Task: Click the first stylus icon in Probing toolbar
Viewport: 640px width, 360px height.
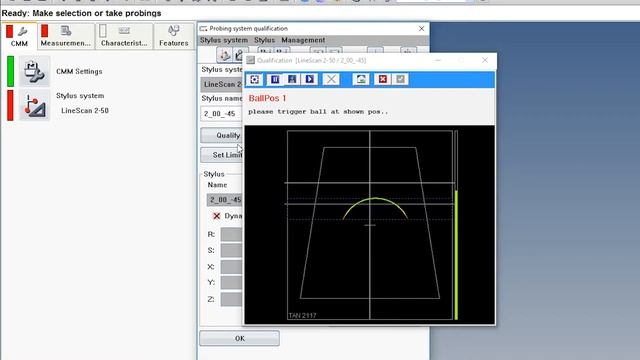Action: pos(224,55)
